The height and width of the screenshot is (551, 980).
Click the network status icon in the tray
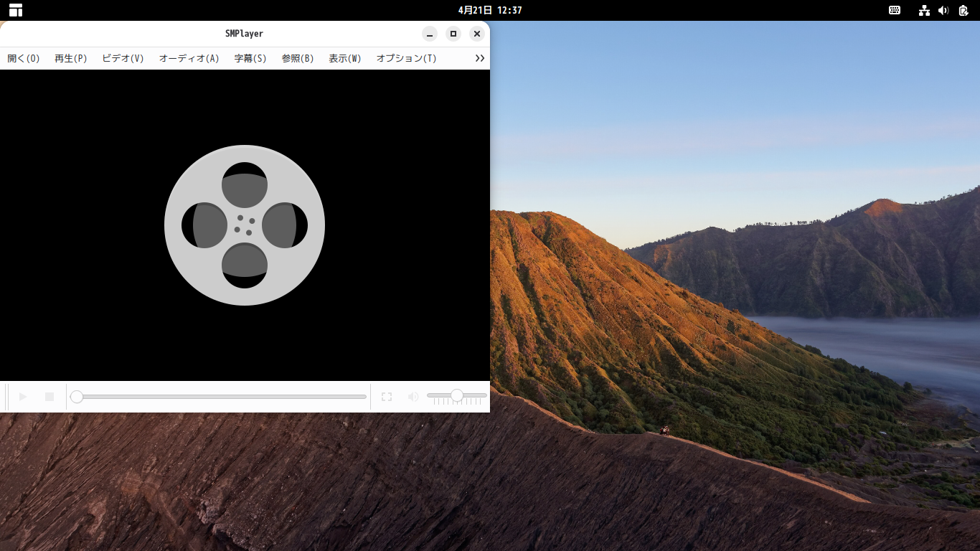pyautogui.click(x=924, y=10)
